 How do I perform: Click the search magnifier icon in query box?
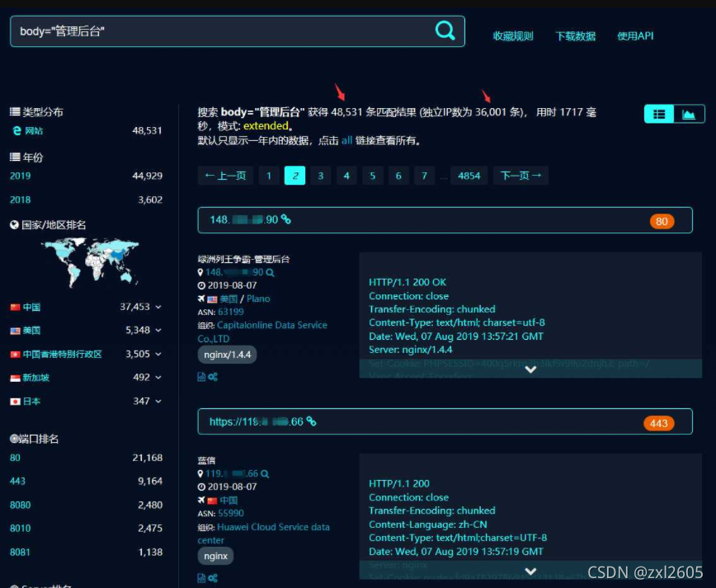(445, 31)
